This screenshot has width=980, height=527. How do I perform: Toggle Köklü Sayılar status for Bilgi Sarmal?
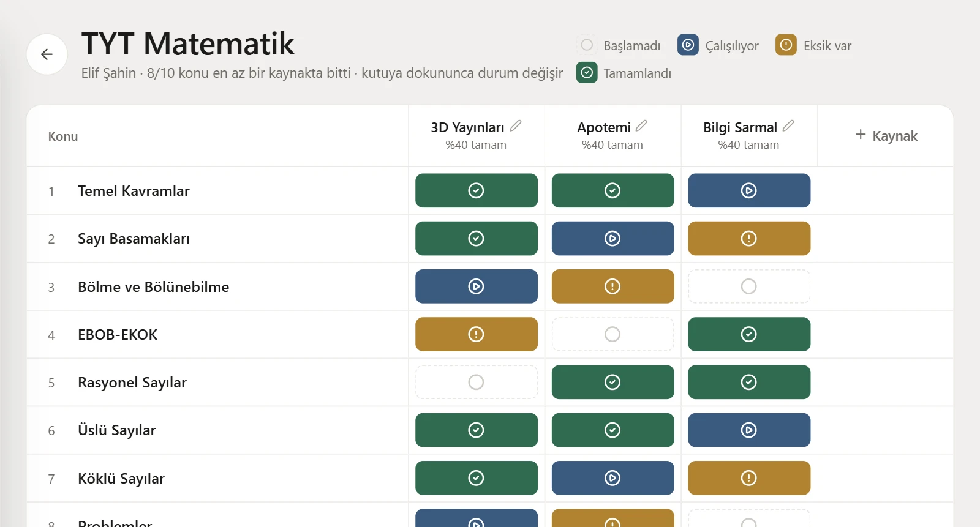click(749, 478)
